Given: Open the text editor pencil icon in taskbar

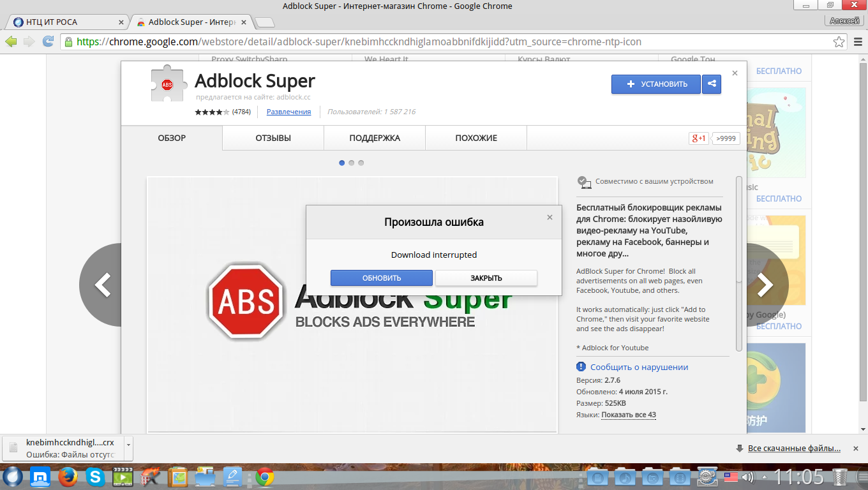Looking at the screenshot, I should click(232, 477).
